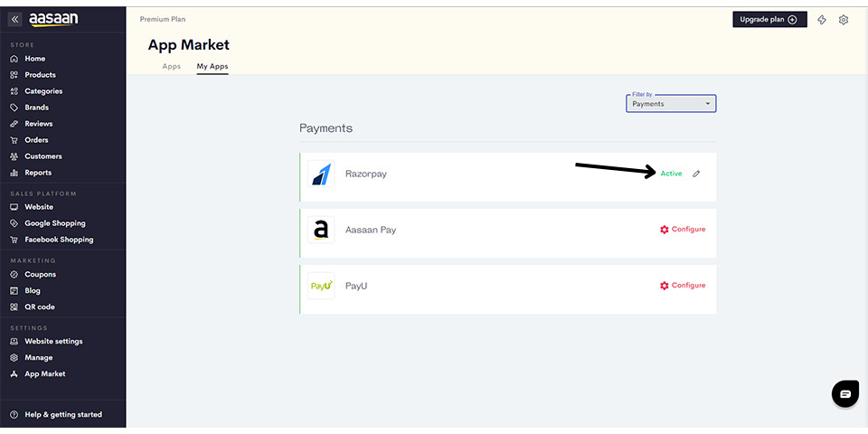Screen dimensions: 868x434
Task: Collapse the sidebar with double-chevron icon
Action: 14,19
